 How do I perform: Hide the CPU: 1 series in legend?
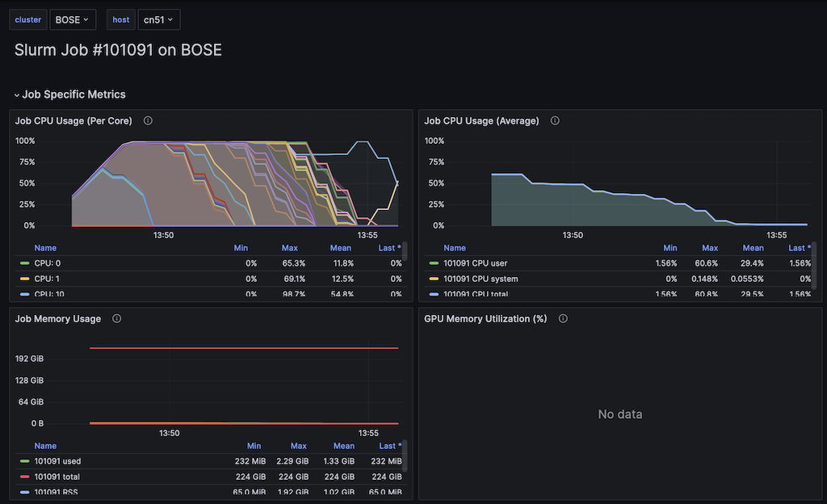coord(45,279)
